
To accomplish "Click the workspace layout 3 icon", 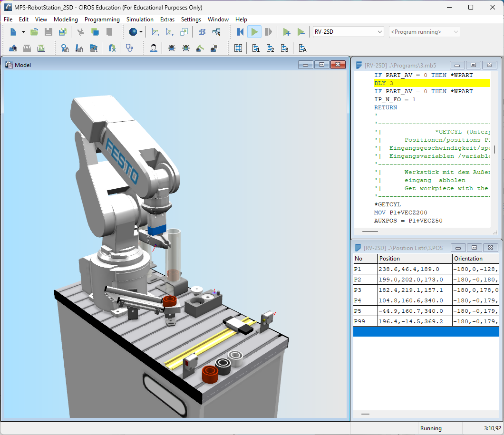I will [284, 48].
